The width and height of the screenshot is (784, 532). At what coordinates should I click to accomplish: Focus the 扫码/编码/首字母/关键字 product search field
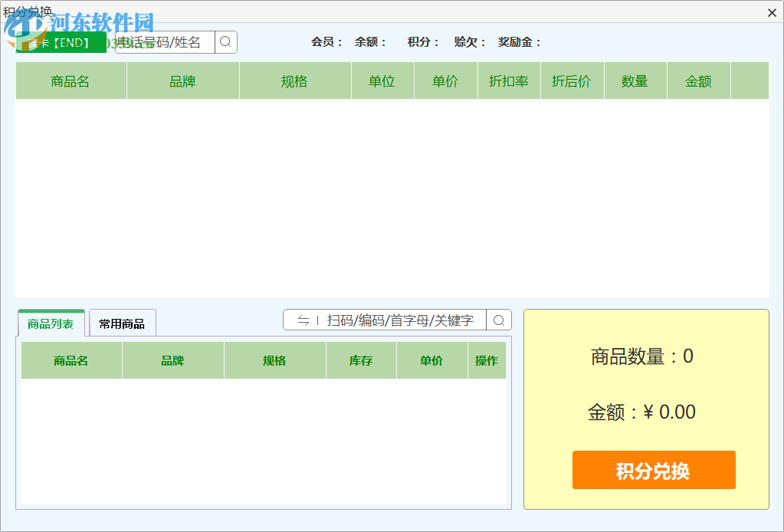pos(400,320)
